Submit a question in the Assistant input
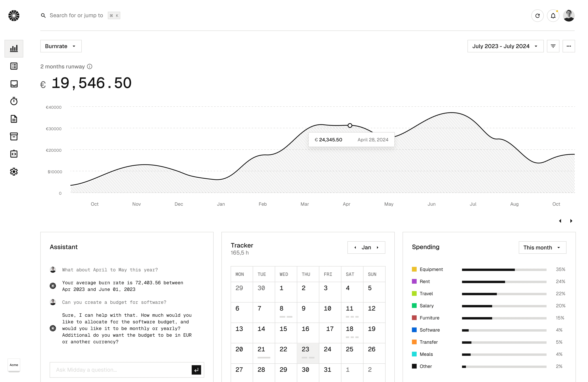588x382 pixels. point(196,370)
